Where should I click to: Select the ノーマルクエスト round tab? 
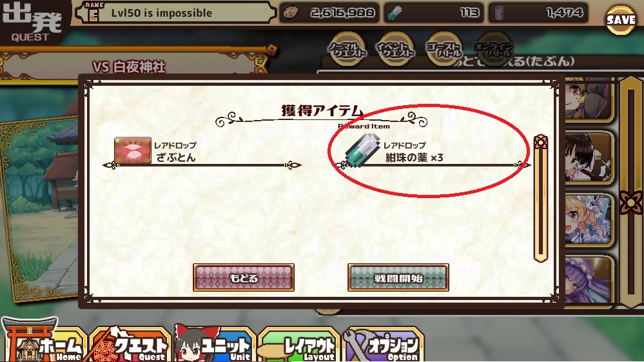347,49
